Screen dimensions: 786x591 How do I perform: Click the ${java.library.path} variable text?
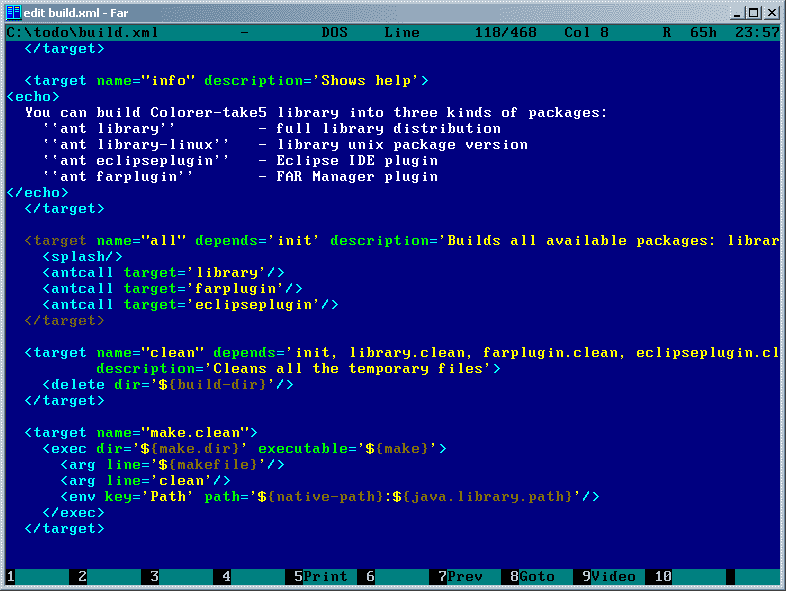(483, 497)
